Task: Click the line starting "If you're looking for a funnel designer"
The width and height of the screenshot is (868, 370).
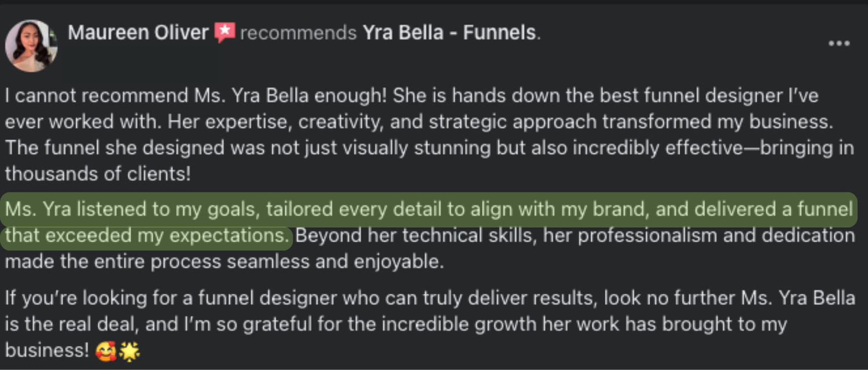Action: click(x=428, y=298)
